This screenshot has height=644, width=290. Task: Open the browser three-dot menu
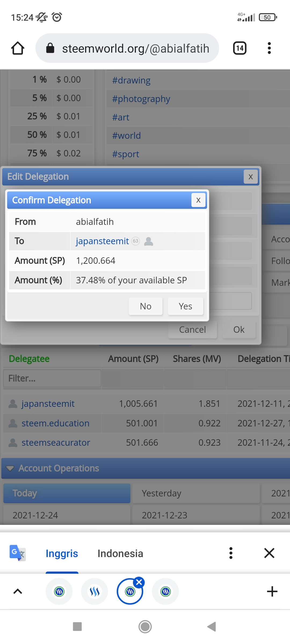269,48
